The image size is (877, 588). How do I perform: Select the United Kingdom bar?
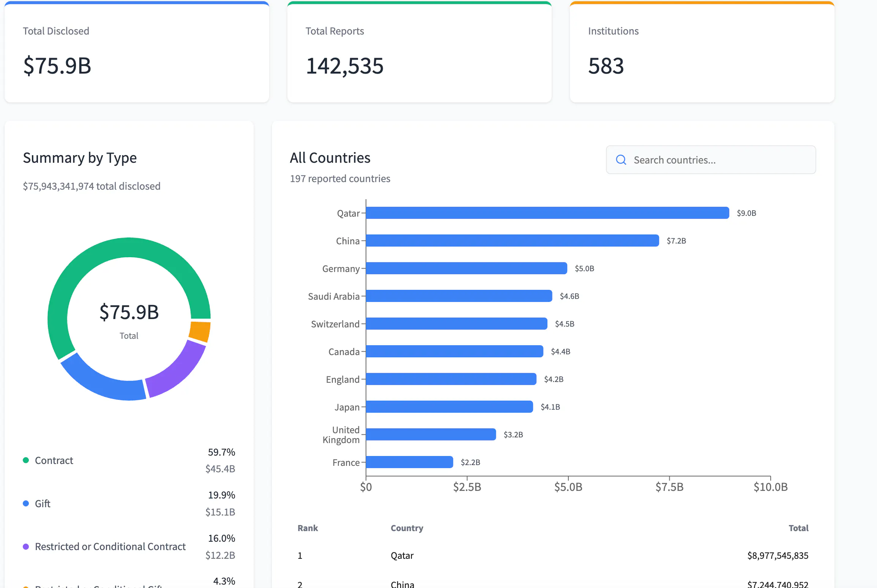pos(431,434)
